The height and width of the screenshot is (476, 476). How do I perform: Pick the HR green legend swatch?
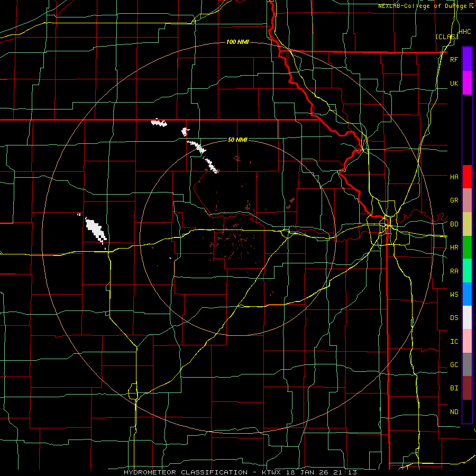(467, 248)
